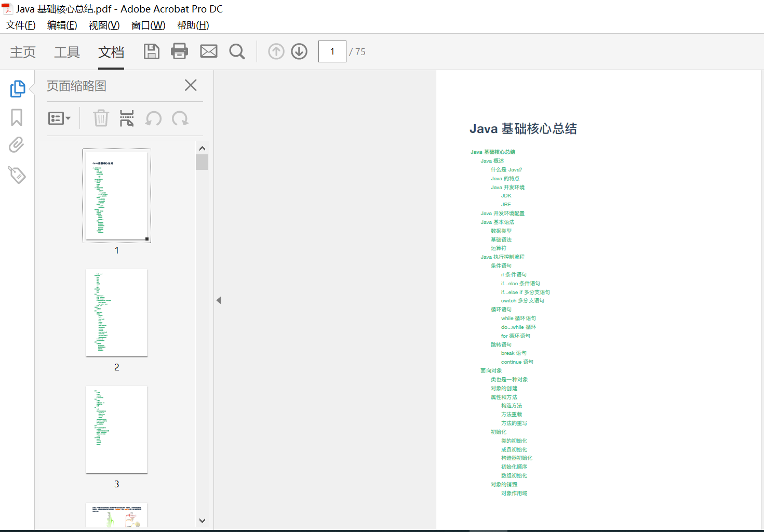
Task: Send file by email envelope icon
Action: pos(209,51)
